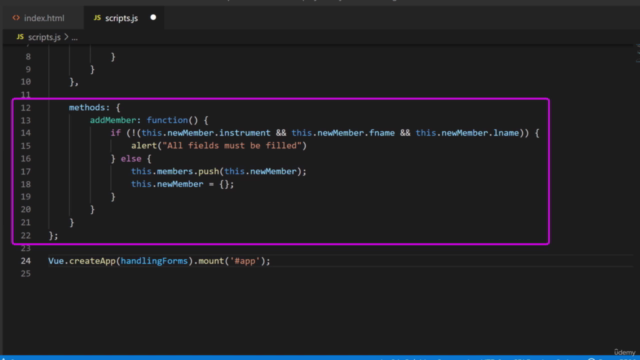This screenshot has width=640, height=360.
Task: Click line number 14 in the gutter
Action: point(26,133)
